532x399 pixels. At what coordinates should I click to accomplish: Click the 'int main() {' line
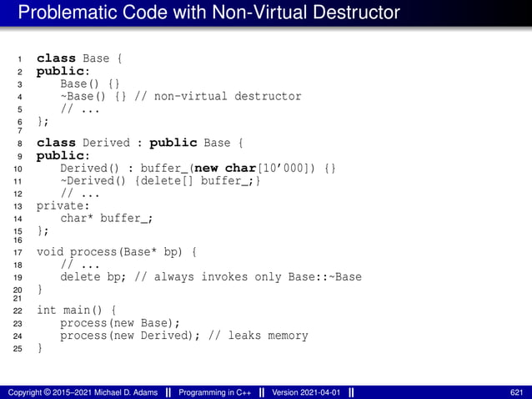click(77, 311)
